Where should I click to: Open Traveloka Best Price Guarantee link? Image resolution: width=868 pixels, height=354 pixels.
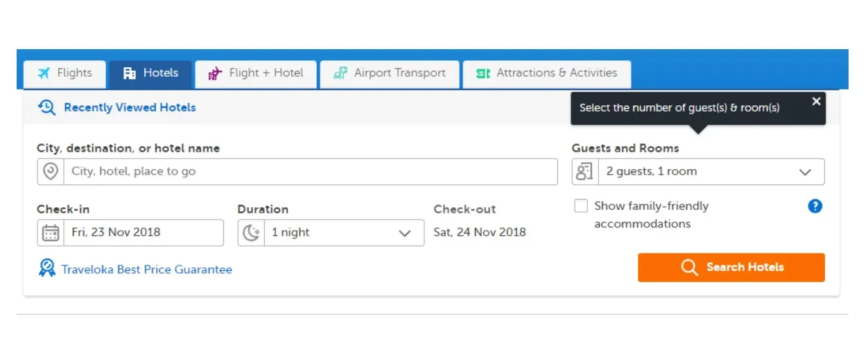[146, 269]
